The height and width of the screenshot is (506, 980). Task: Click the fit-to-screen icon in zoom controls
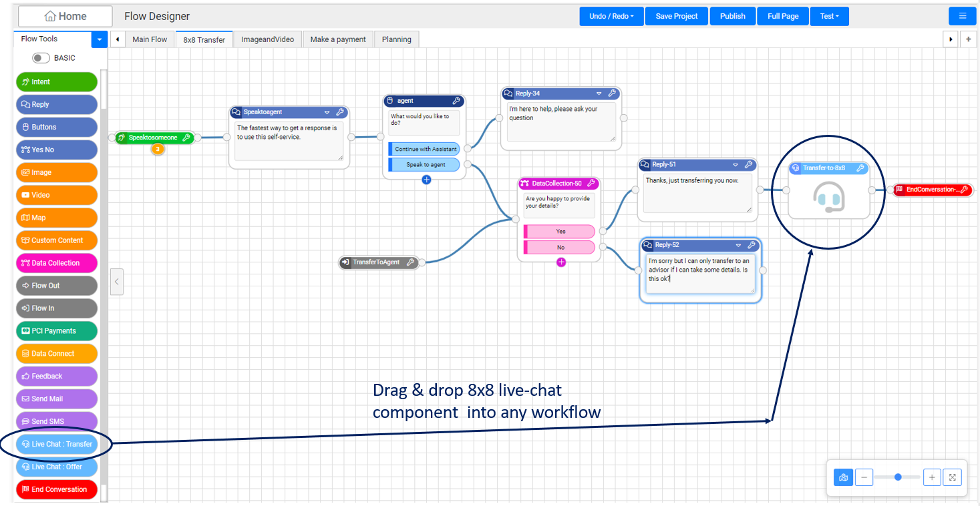coord(953,477)
